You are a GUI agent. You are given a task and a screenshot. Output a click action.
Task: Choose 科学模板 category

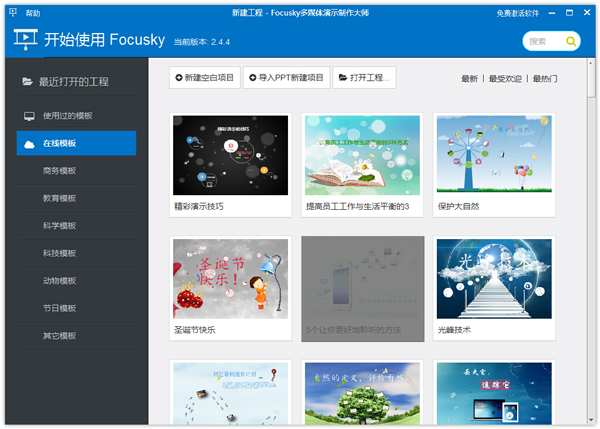coord(77,226)
